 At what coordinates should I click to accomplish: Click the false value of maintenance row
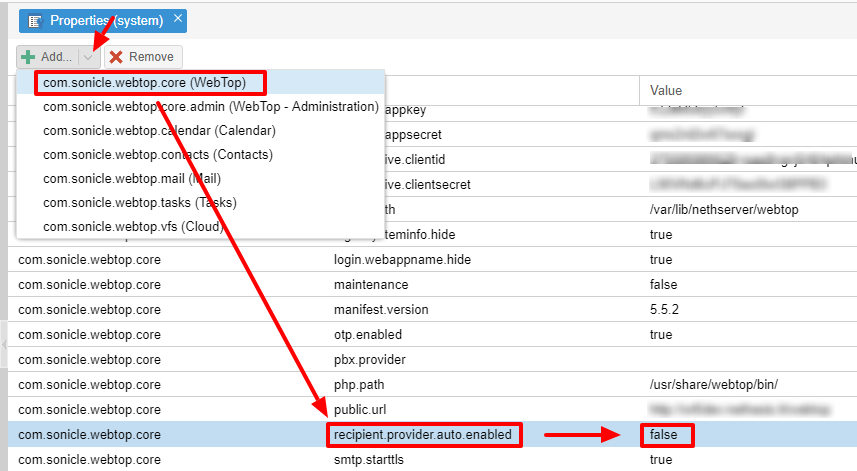pos(664,285)
